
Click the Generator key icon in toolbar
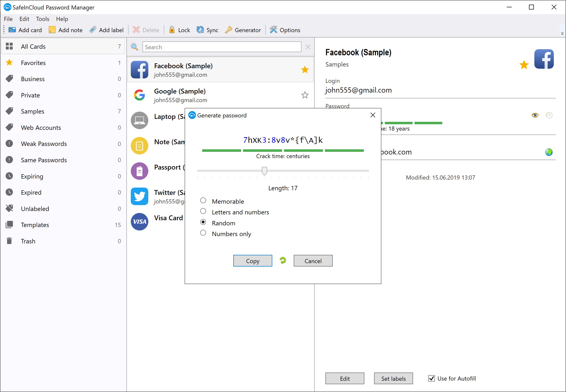click(228, 30)
